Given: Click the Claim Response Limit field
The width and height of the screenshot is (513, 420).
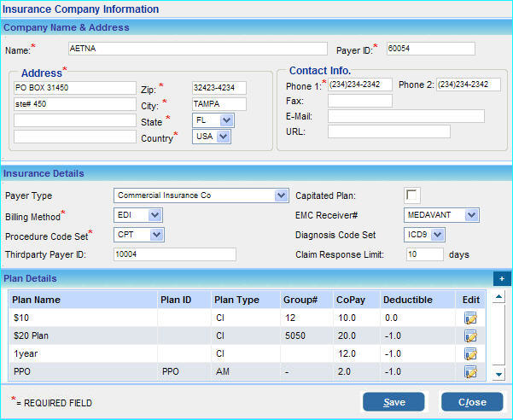Looking at the screenshot, I should [x=423, y=254].
